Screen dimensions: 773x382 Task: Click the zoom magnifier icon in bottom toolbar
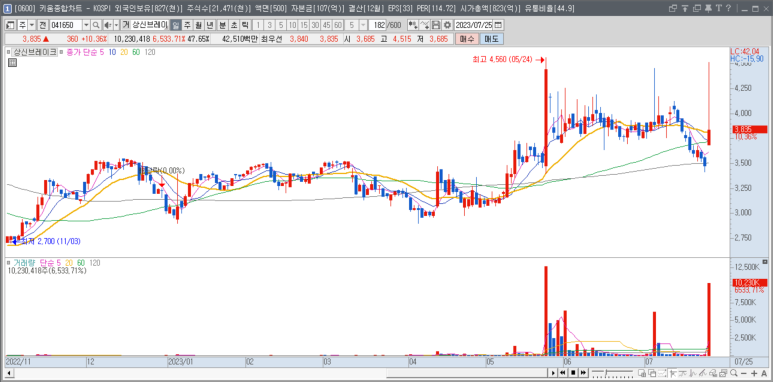click(x=734, y=373)
